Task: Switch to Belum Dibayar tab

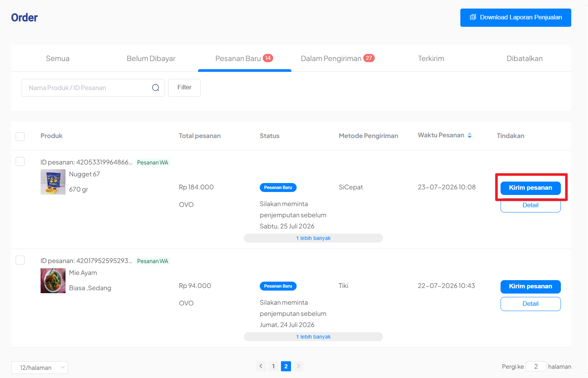Action: coord(151,58)
